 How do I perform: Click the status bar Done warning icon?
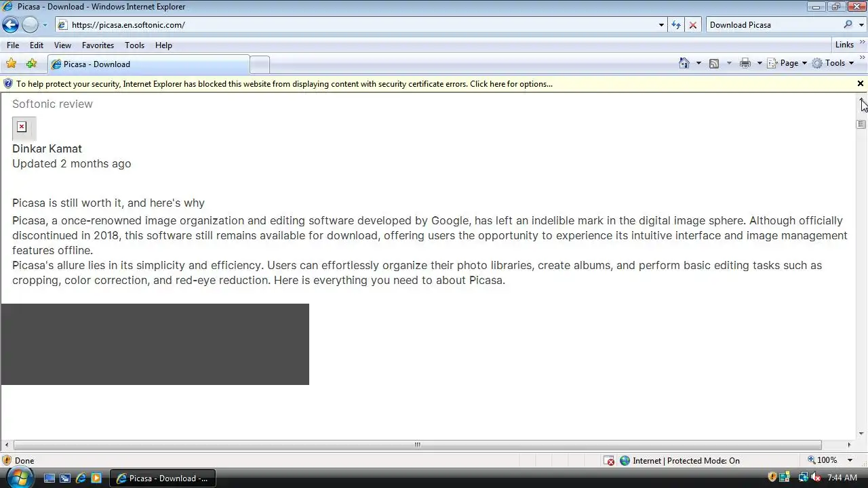pos(7,460)
